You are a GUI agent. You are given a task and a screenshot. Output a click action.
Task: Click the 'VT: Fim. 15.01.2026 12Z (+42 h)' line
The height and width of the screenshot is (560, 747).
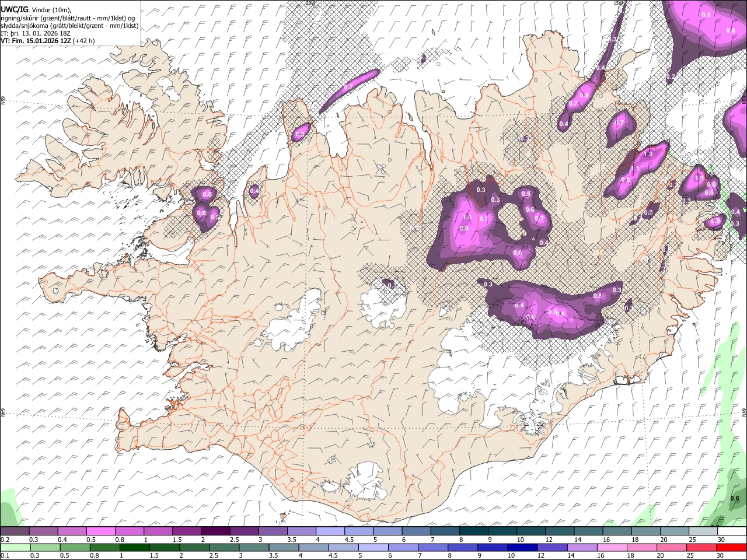[47, 40]
